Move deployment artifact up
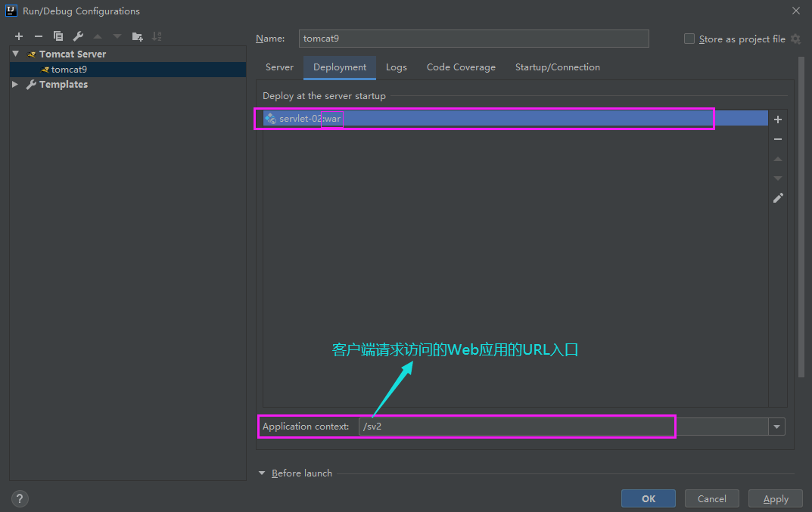 778,159
